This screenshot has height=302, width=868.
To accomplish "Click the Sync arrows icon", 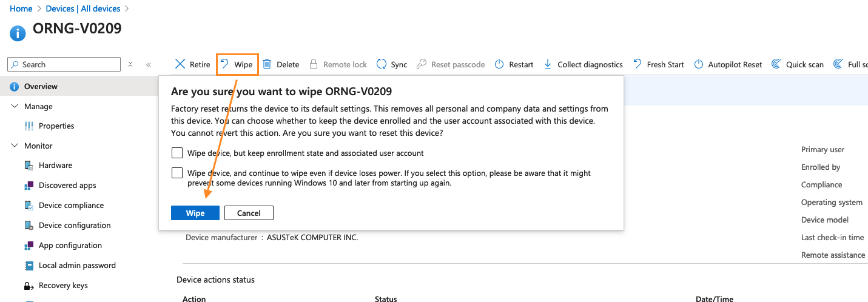I will [382, 64].
